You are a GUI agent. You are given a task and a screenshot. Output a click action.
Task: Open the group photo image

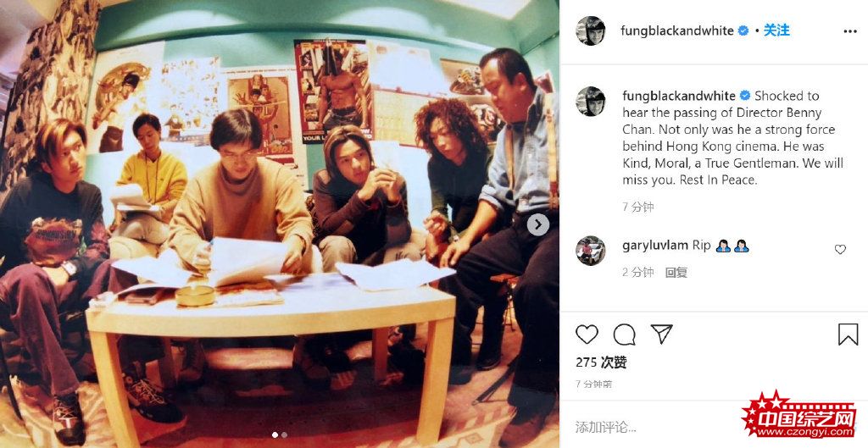(x=280, y=224)
